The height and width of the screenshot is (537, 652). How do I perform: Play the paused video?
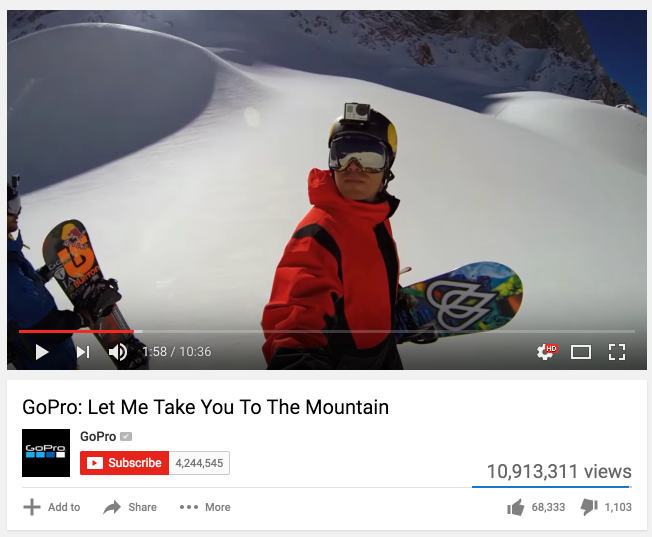pyautogui.click(x=42, y=352)
